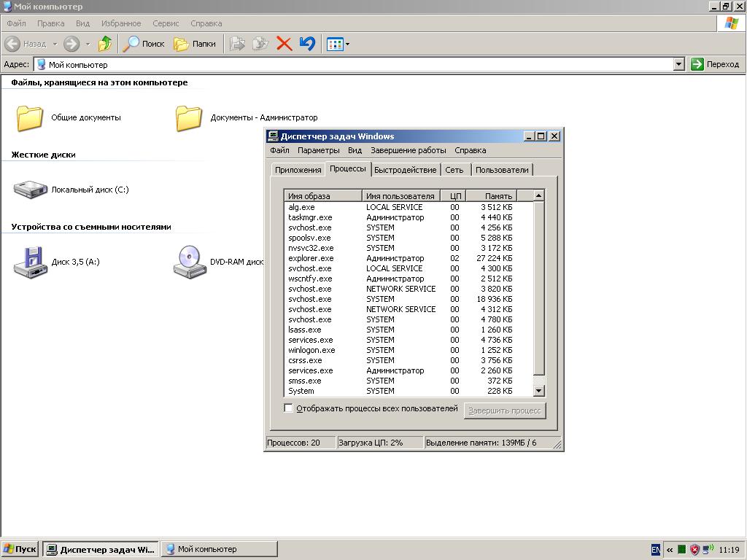Open the Общие документы folder
The height and width of the screenshot is (560, 747).
coord(30,117)
